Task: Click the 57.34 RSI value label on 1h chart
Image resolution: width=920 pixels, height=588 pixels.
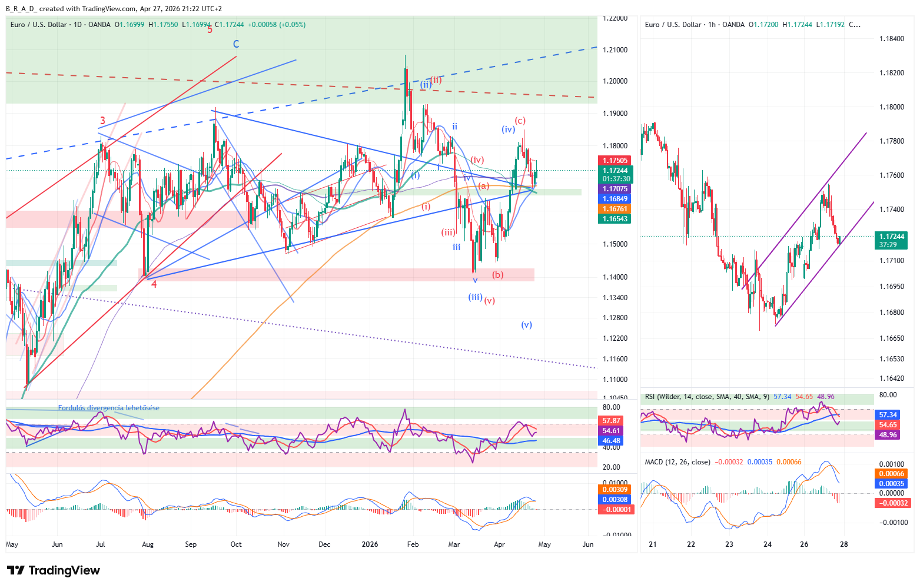Action: [x=888, y=415]
